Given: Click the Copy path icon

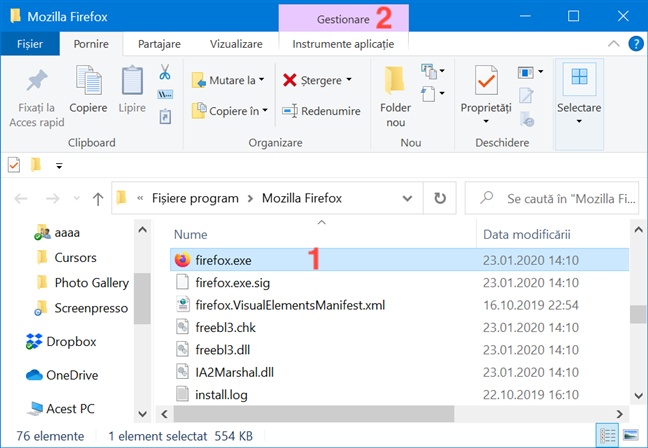Looking at the screenshot, I should [165, 95].
